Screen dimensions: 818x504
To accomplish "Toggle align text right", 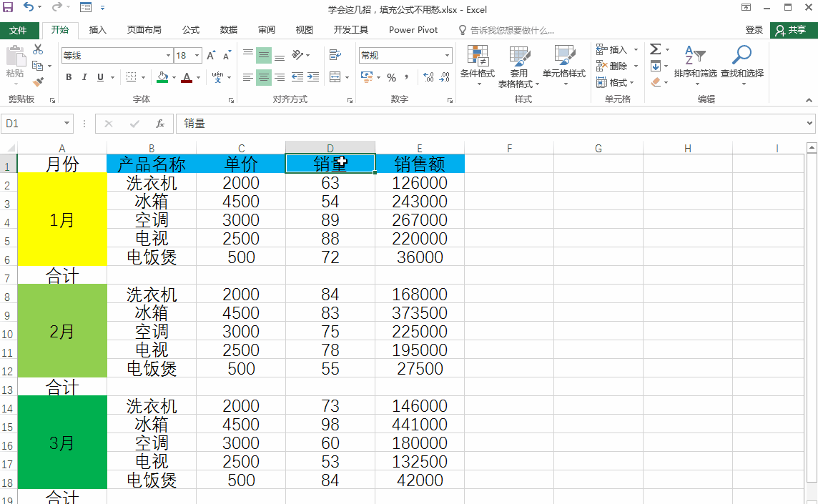I will 280,77.
